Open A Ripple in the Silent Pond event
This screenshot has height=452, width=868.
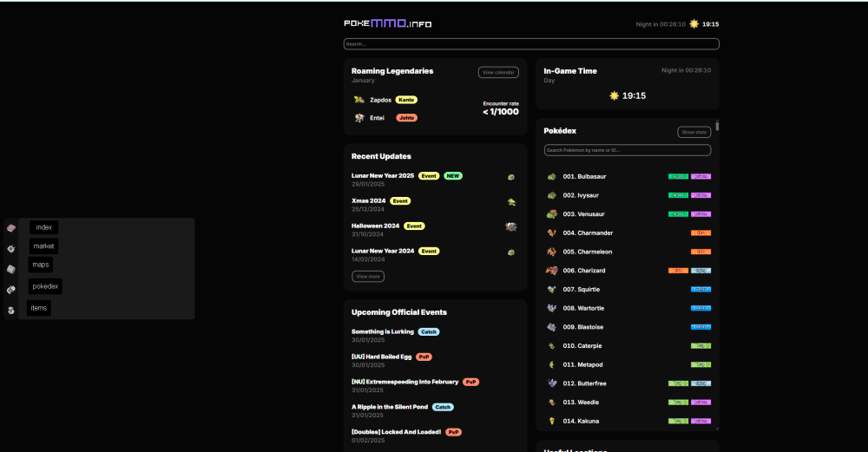390,407
